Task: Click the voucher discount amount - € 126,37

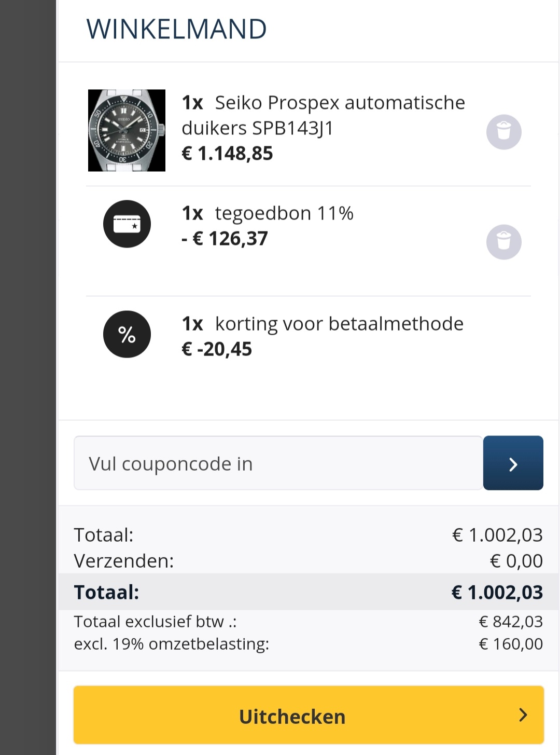Action: 225,239
